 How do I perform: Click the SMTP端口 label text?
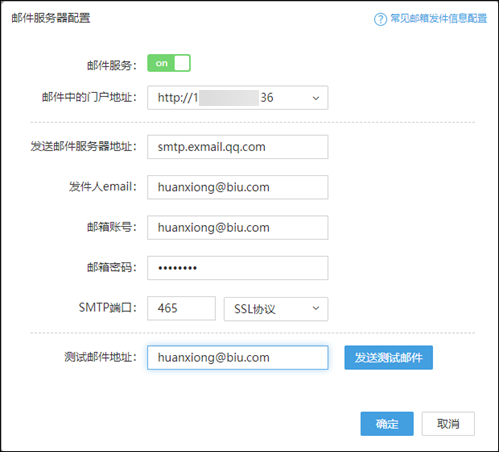click(108, 308)
